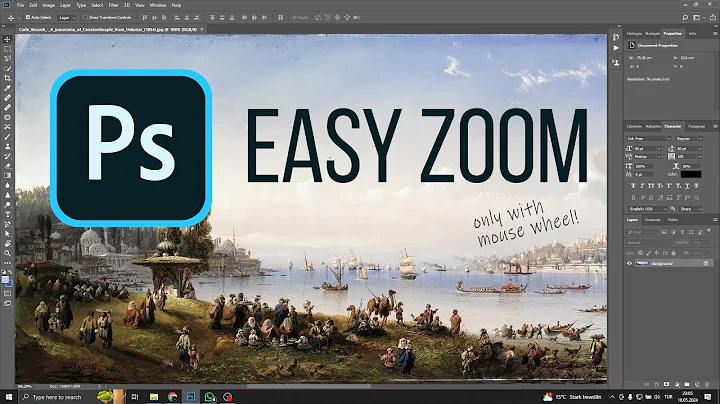The height and width of the screenshot is (404, 720).
Task: Open the Metrics kerning dropdown
Action: (x=659, y=157)
